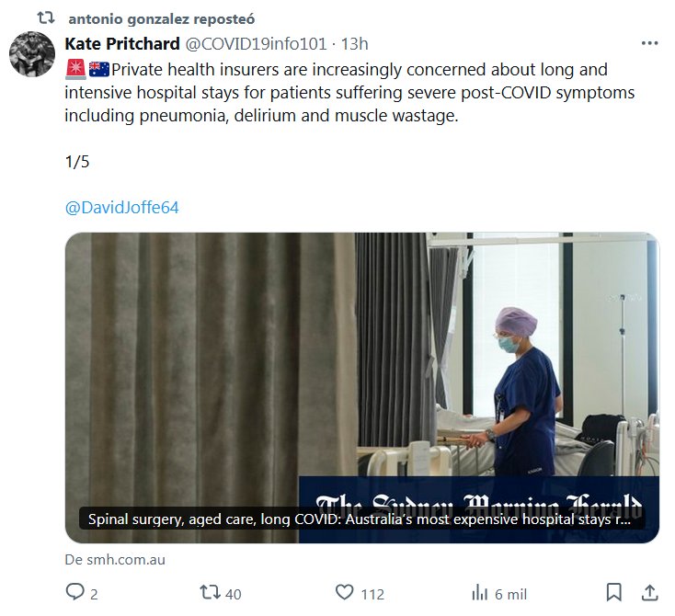Click the 40 reposts count
This screenshot has width=675, height=616.
pos(233,594)
